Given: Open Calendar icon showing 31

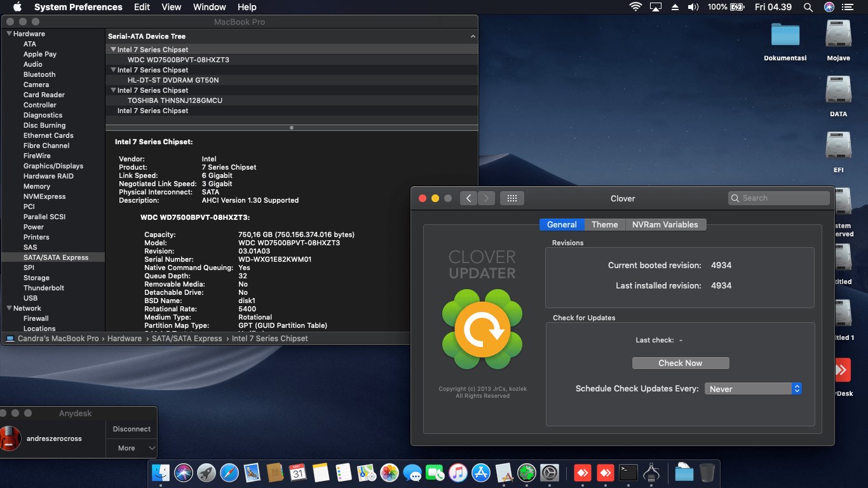Looking at the screenshot, I should [298, 473].
